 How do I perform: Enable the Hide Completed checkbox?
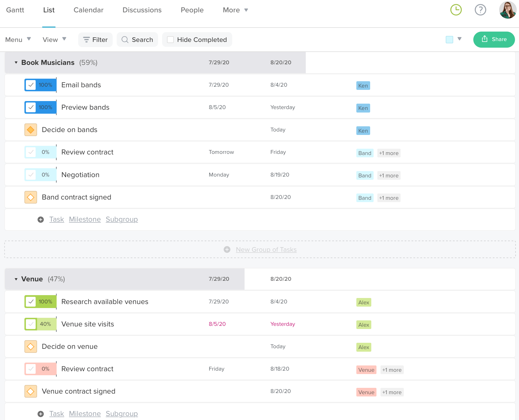pos(170,40)
